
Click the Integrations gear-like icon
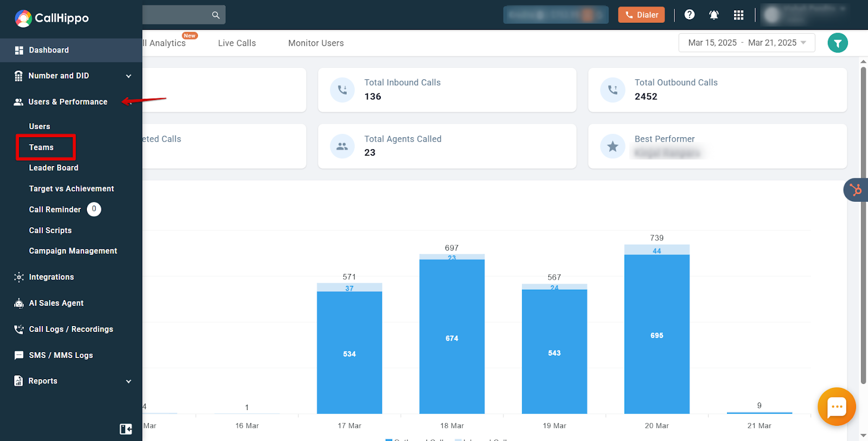tap(19, 277)
